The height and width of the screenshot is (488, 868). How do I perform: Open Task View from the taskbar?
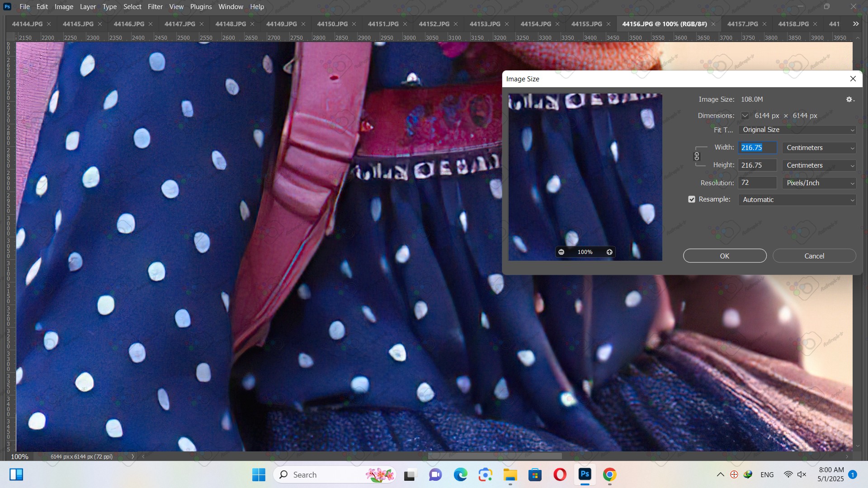[410, 475]
